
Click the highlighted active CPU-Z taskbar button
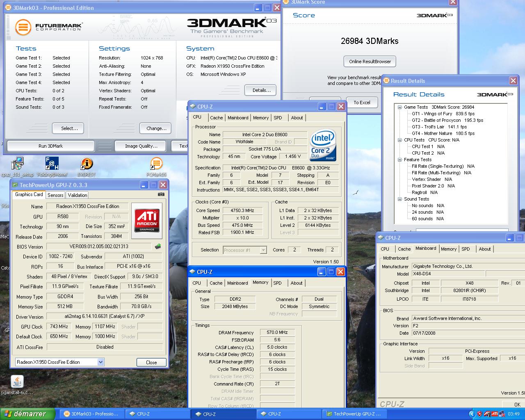pos(223,414)
